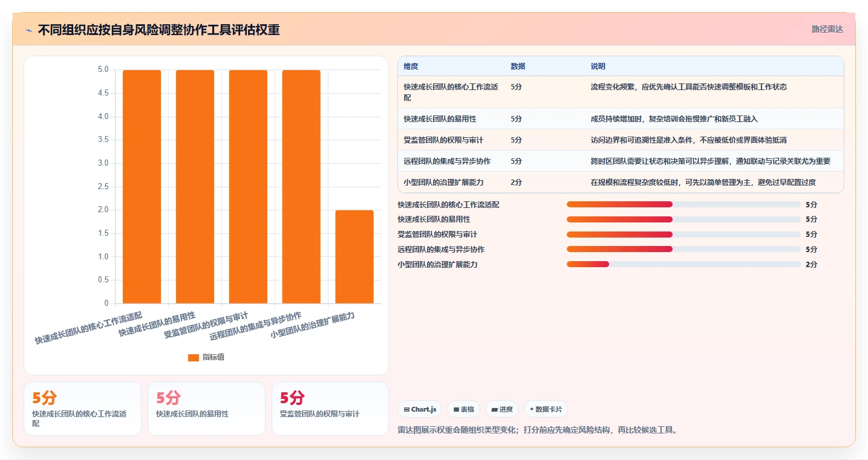Open the 5分 card for 快速成长团队的易用性
868x460 pixels.
206,409
